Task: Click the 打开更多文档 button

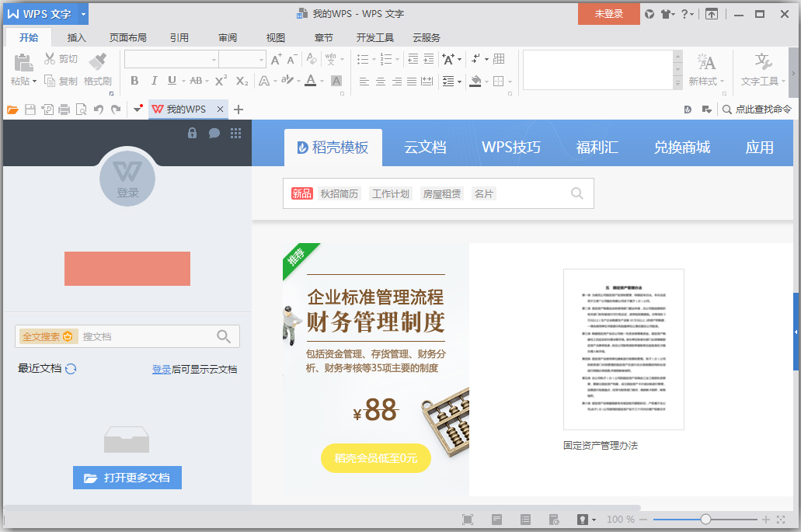Action: coord(127,478)
